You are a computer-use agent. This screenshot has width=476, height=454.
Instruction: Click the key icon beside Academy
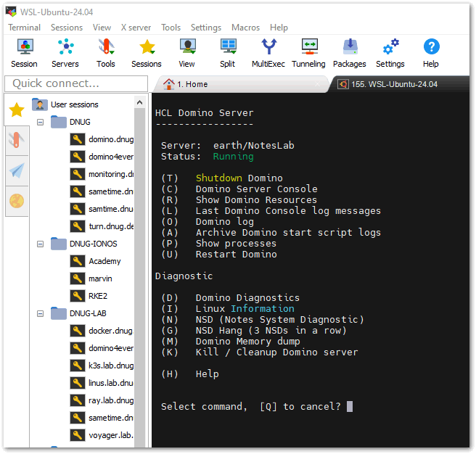(x=78, y=261)
